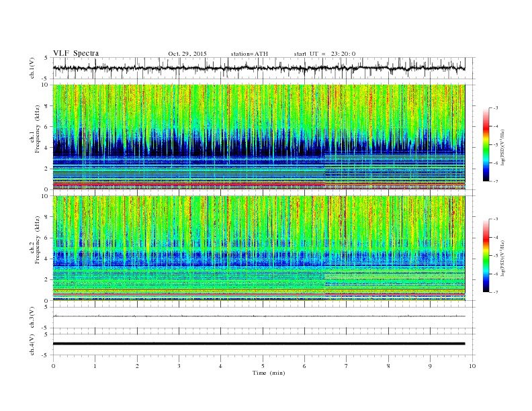Click the ch.2 colorbar log(PSD) label
Image resolution: width=532 pixels, height=411 pixels.
pos(502,258)
